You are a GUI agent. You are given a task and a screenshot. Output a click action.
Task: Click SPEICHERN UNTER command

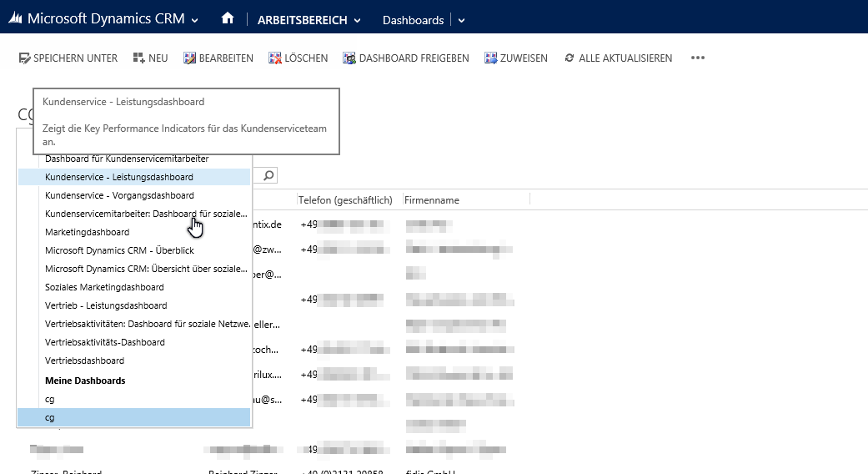68,58
